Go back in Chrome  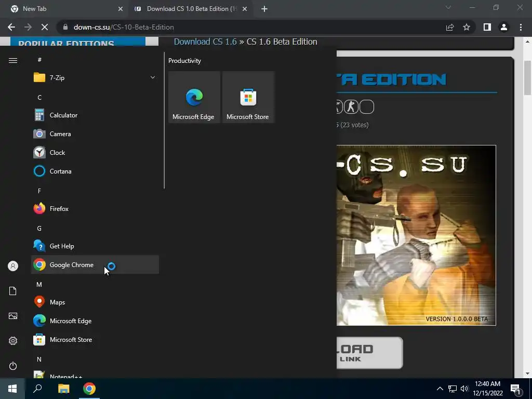click(11, 27)
